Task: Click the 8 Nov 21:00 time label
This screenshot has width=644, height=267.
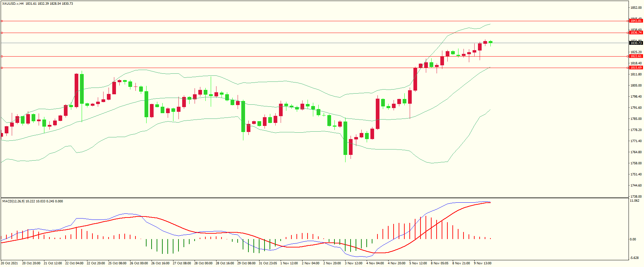Action: 461,263
